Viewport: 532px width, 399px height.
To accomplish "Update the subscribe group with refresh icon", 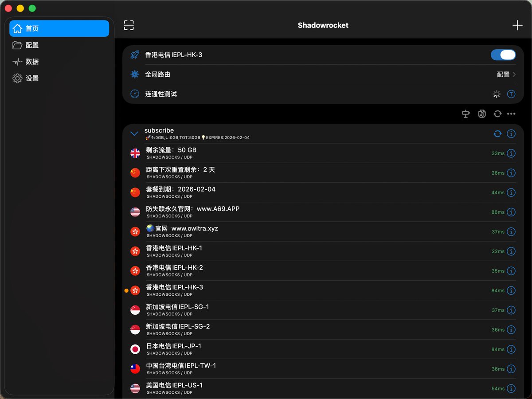I will coord(497,133).
